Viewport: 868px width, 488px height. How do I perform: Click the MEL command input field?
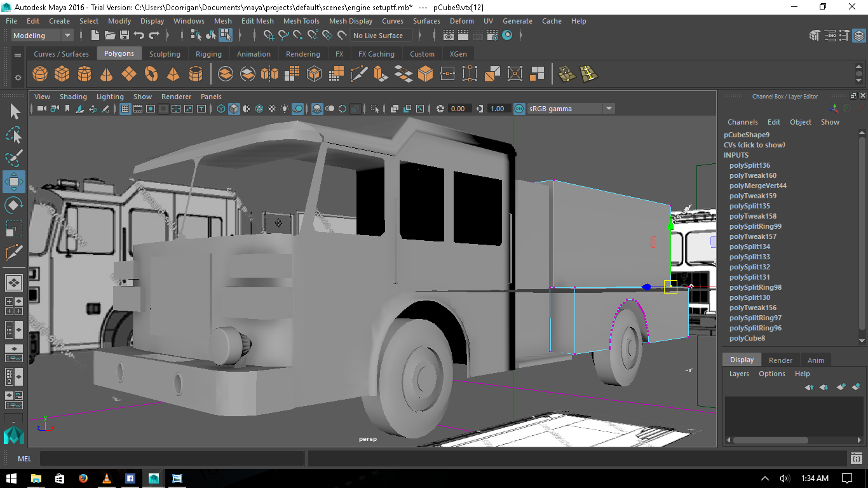pyautogui.click(x=172, y=459)
